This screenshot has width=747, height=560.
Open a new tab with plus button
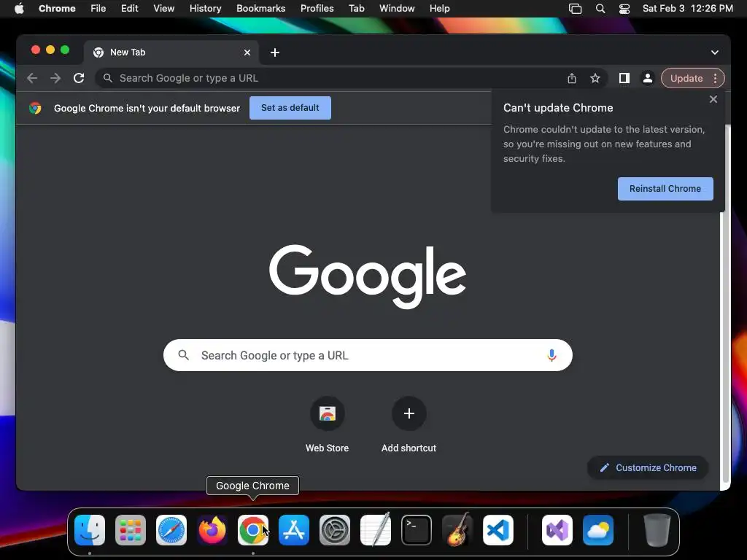click(275, 52)
